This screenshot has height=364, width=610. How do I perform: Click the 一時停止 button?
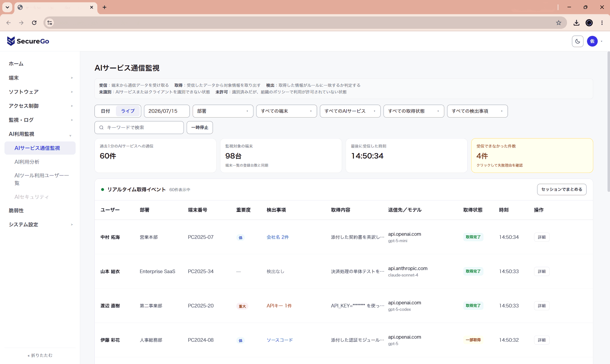click(200, 127)
